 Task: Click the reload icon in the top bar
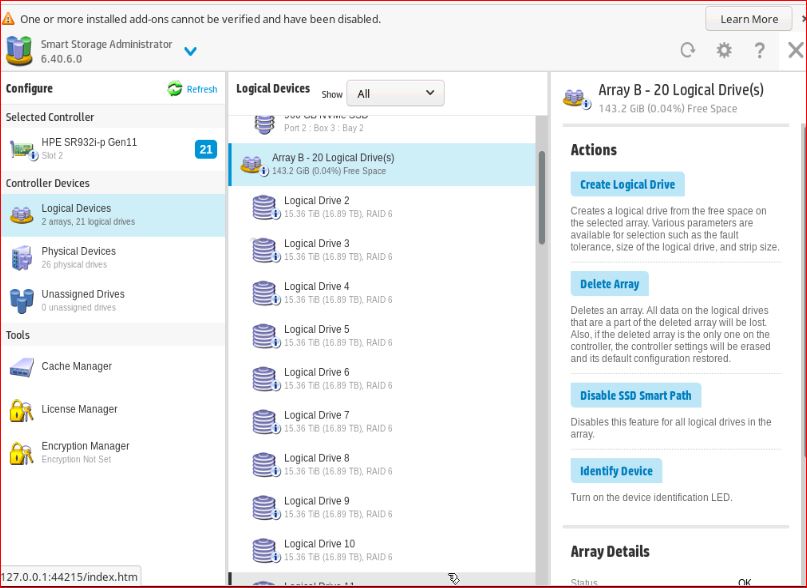pos(687,51)
